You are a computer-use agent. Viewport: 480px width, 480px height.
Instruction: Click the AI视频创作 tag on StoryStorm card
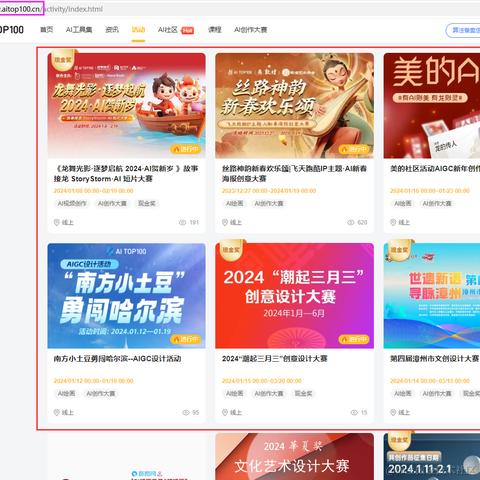[x=72, y=203]
